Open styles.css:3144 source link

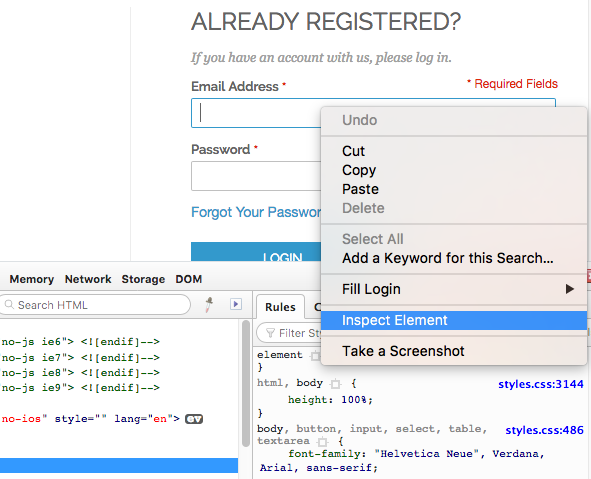tap(540, 384)
